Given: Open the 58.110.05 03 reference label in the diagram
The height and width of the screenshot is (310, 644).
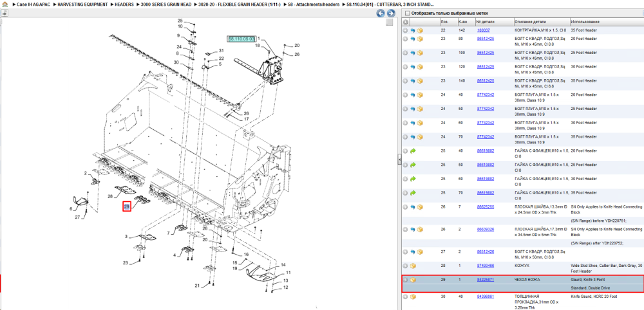Looking at the screenshot, I should tap(241, 39).
